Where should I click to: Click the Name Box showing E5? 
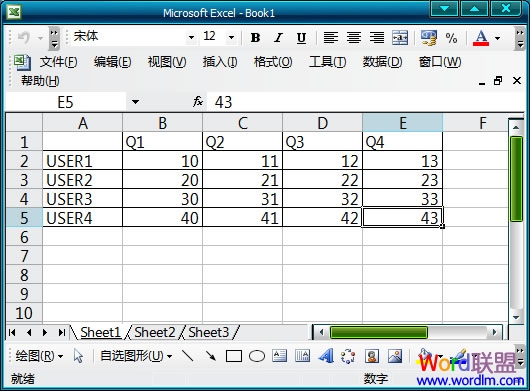pyautogui.click(x=66, y=102)
